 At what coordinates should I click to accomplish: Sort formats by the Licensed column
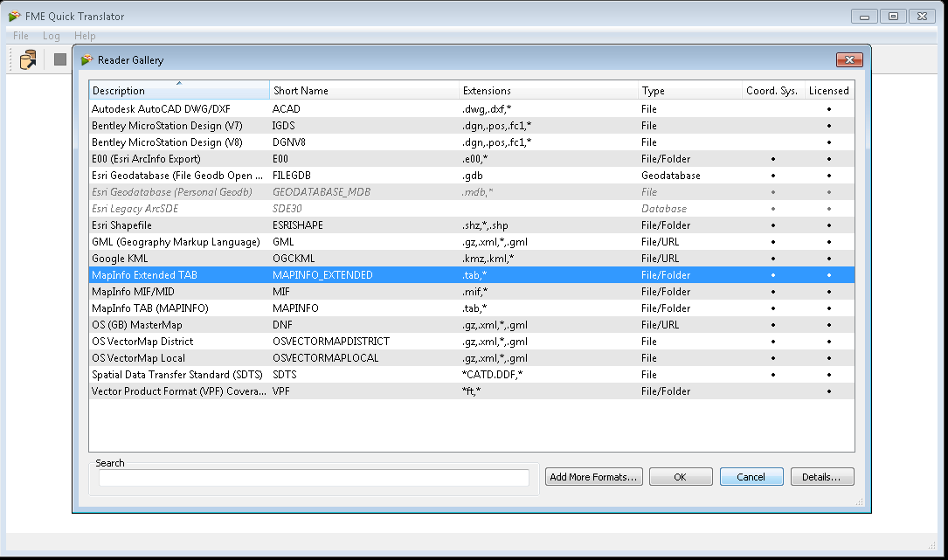pos(827,90)
